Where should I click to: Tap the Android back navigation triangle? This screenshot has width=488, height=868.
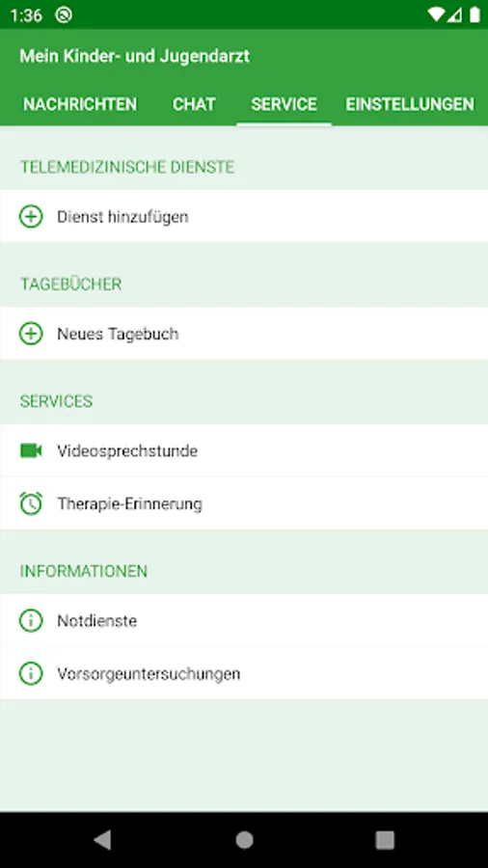102,840
